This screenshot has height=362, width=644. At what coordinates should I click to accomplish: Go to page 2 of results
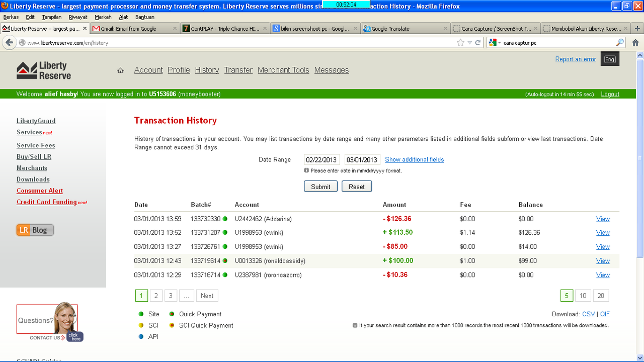click(156, 296)
